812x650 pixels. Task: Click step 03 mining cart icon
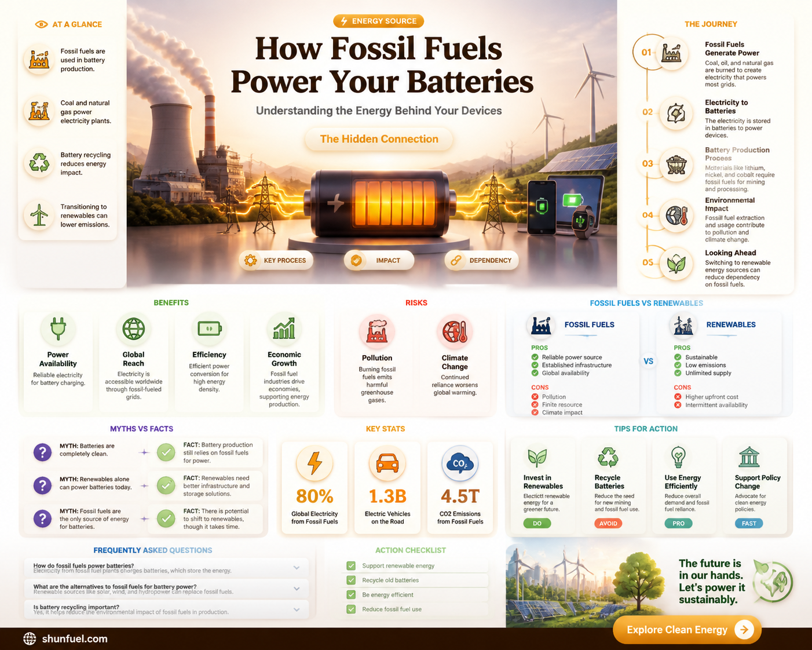click(x=675, y=165)
